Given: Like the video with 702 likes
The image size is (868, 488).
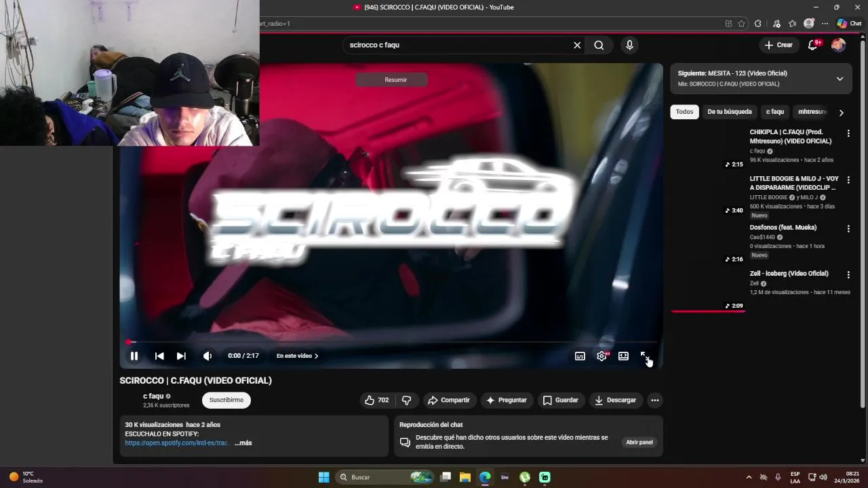Looking at the screenshot, I should pos(376,401).
